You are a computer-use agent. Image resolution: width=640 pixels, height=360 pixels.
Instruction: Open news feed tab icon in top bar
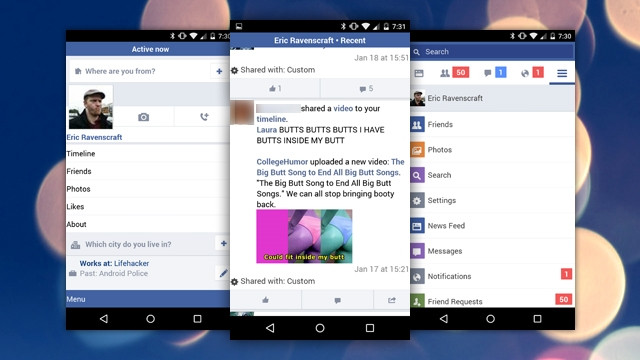(x=419, y=73)
